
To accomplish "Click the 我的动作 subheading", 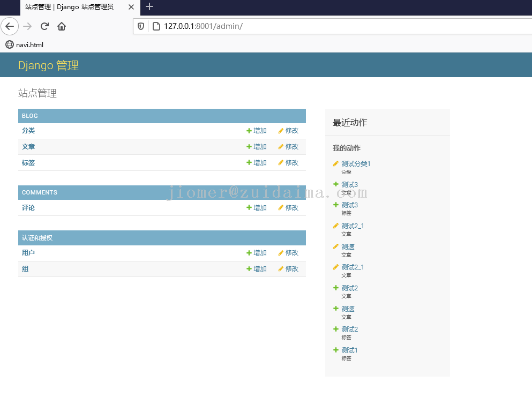I will 347,148.
